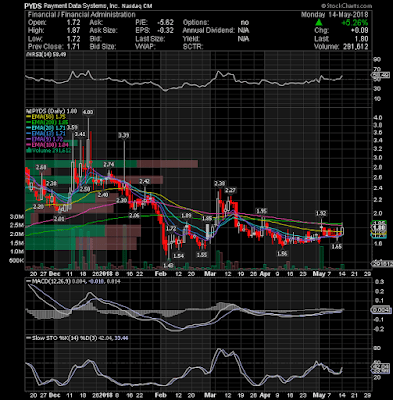The width and height of the screenshot is (393, 400).
Task: Click the Financial / Financial Administration sector line
Action: (82, 15)
